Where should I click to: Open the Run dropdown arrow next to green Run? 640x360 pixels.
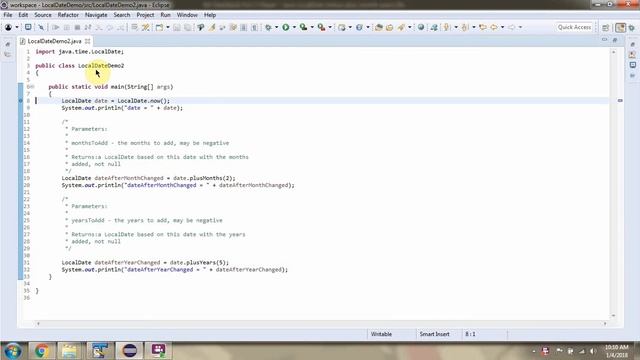294,27
